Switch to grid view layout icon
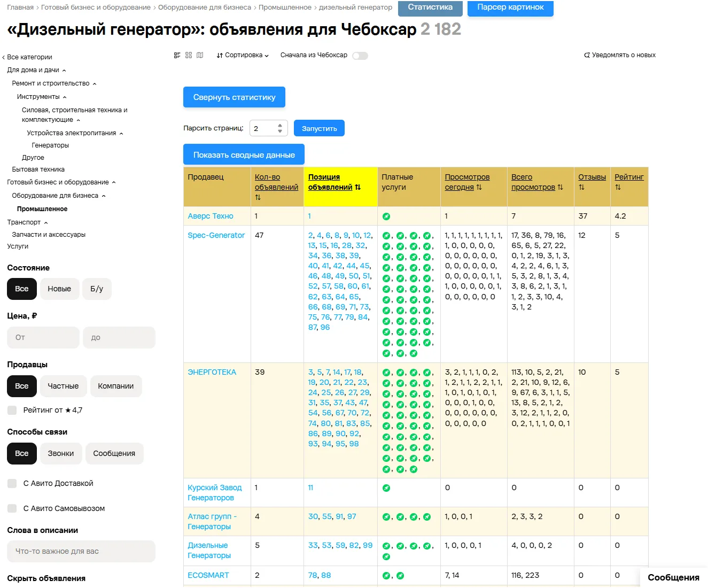This screenshot has height=588, width=708. click(x=189, y=55)
